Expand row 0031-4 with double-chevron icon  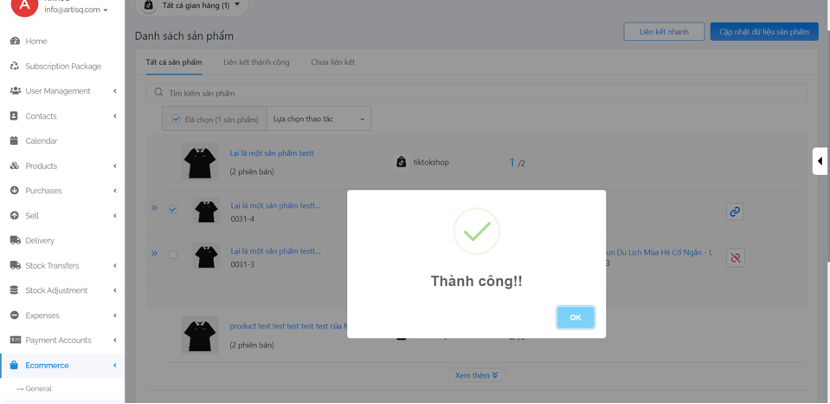[155, 209]
